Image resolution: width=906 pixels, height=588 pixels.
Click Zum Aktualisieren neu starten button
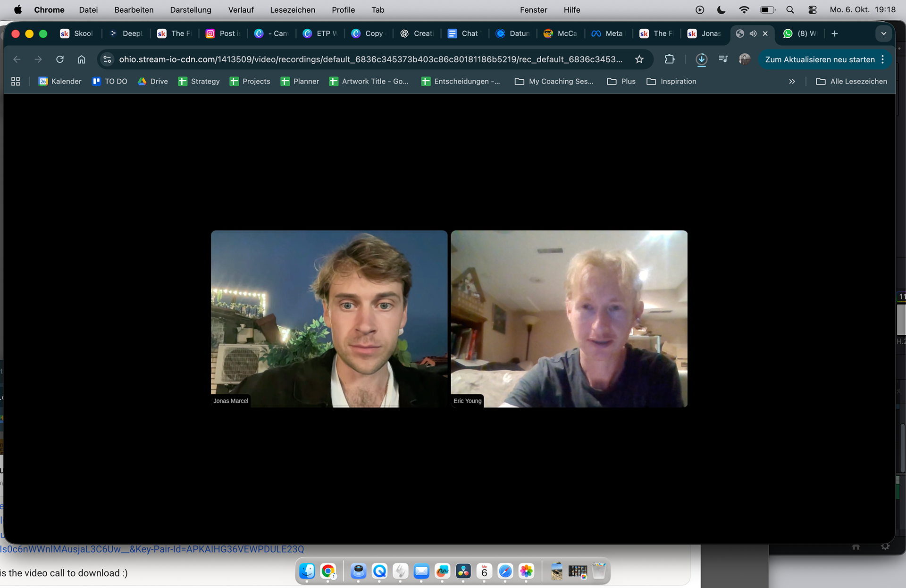coord(820,59)
